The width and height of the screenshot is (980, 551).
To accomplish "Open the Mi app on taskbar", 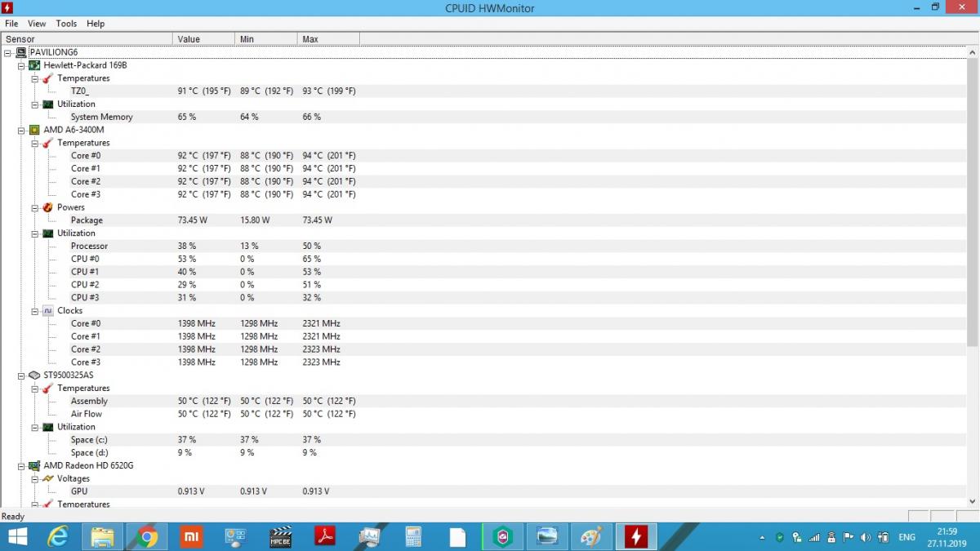I will [x=191, y=536].
